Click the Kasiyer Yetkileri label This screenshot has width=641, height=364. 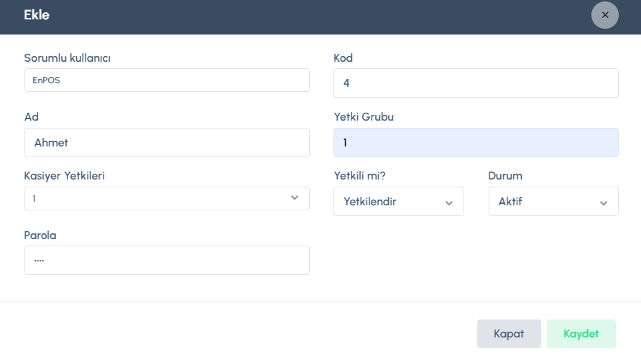point(65,175)
